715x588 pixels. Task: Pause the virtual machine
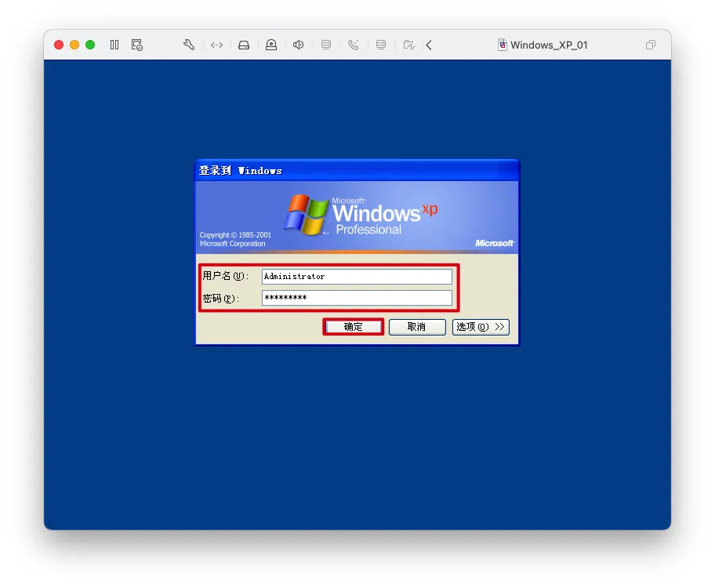tap(114, 45)
